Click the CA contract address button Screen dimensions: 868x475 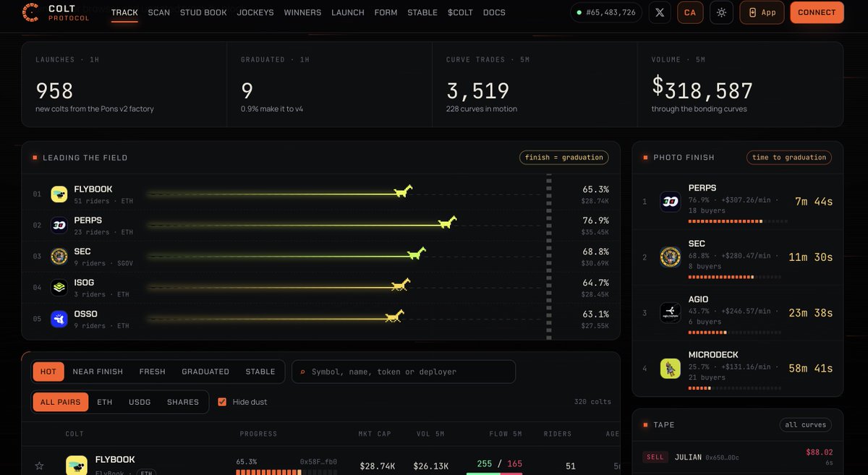690,12
